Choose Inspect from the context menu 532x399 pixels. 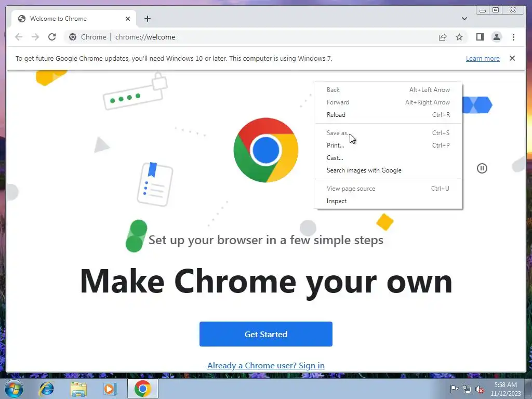click(x=388, y=201)
